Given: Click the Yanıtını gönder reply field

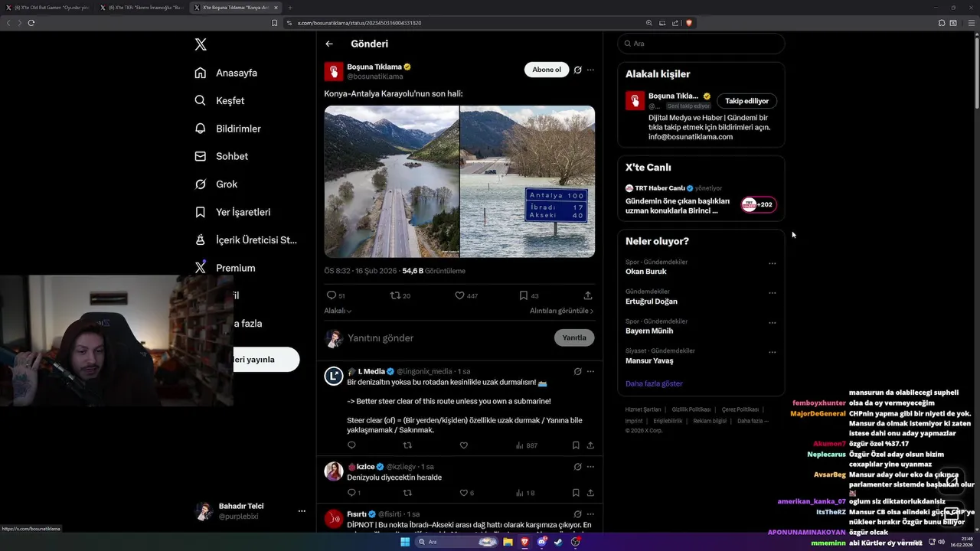Looking at the screenshot, I should pos(448,338).
